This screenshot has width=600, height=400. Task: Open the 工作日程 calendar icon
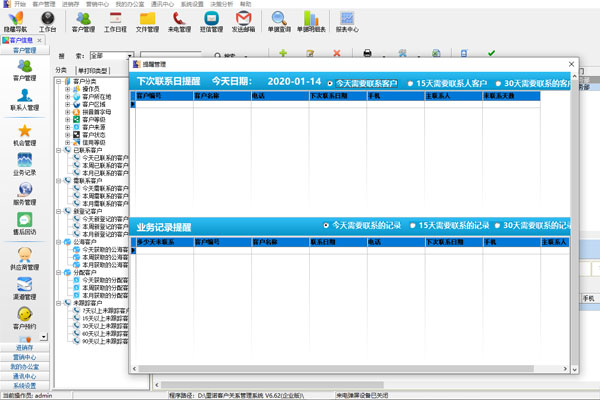coord(115,22)
